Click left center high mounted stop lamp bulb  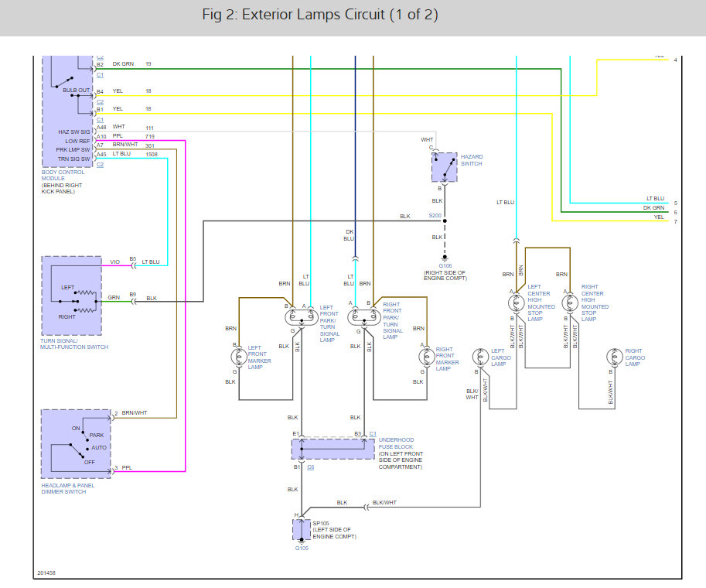[x=516, y=303]
